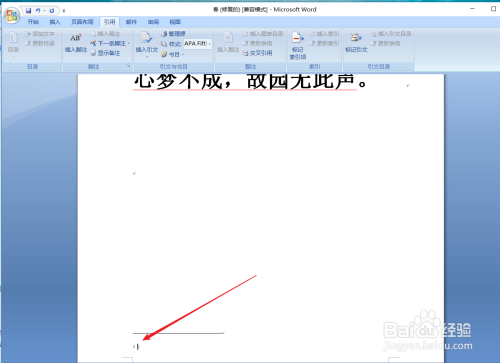Click 插入引文目录 (Insert Table of Authorities)
The height and width of the screenshot is (363, 500).
tap(391, 34)
